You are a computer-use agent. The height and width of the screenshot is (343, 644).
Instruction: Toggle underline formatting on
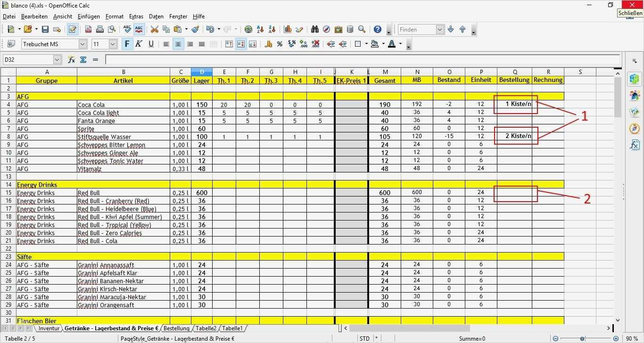click(x=150, y=44)
